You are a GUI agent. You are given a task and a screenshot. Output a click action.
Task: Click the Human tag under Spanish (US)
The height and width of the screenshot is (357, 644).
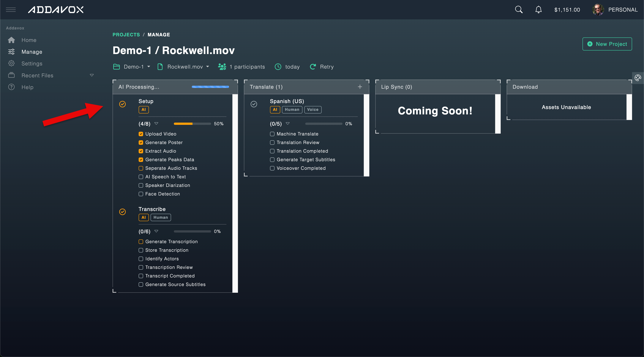(292, 110)
